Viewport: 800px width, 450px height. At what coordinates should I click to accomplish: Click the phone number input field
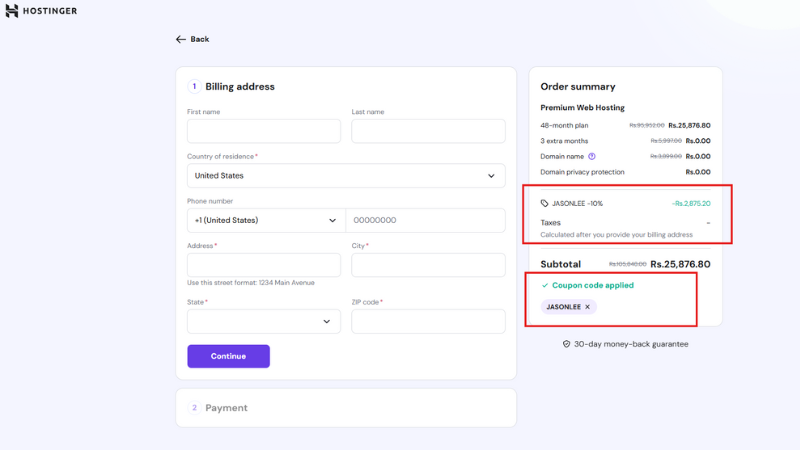click(426, 220)
